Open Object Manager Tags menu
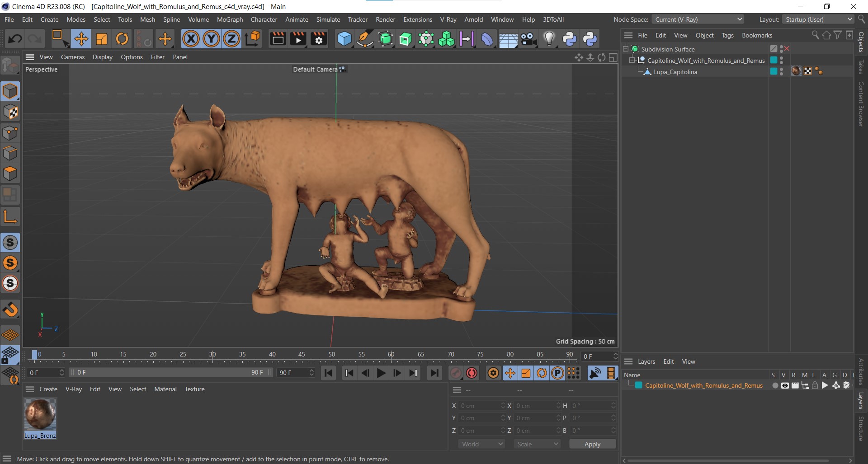 pyautogui.click(x=727, y=35)
